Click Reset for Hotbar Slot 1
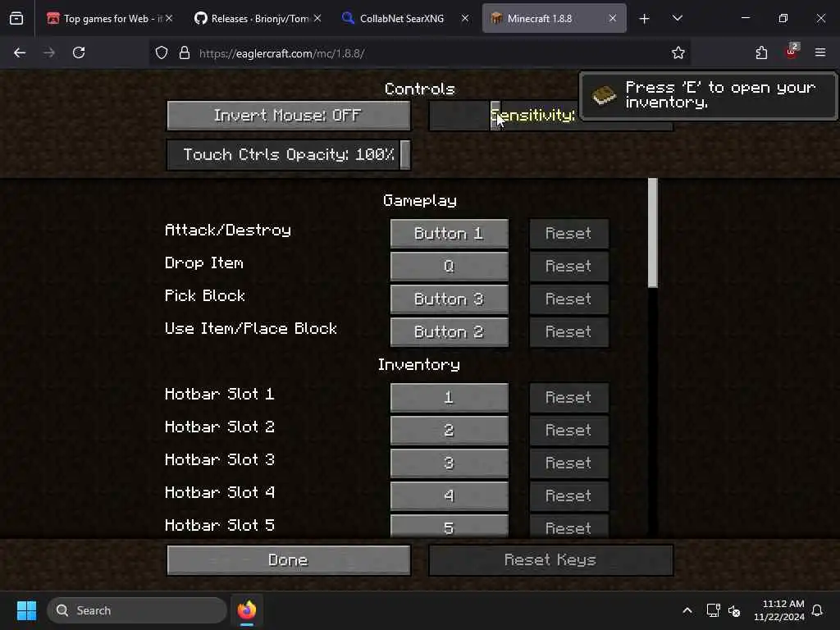 pyautogui.click(x=569, y=398)
